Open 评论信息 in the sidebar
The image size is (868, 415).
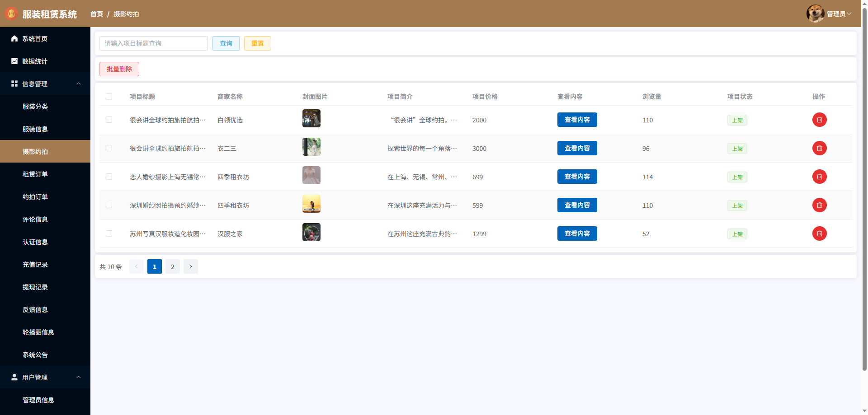point(45,219)
